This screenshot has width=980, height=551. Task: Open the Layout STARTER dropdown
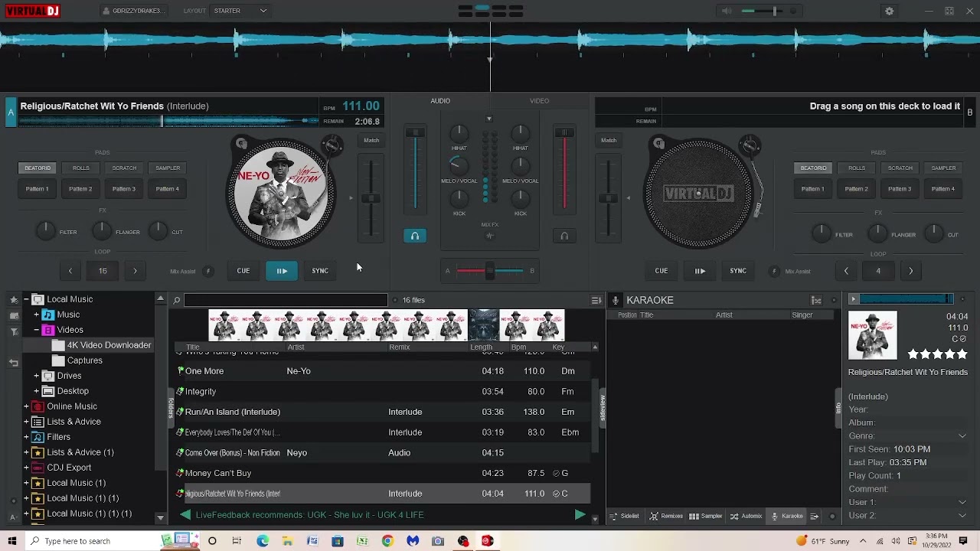tap(240, 11)
